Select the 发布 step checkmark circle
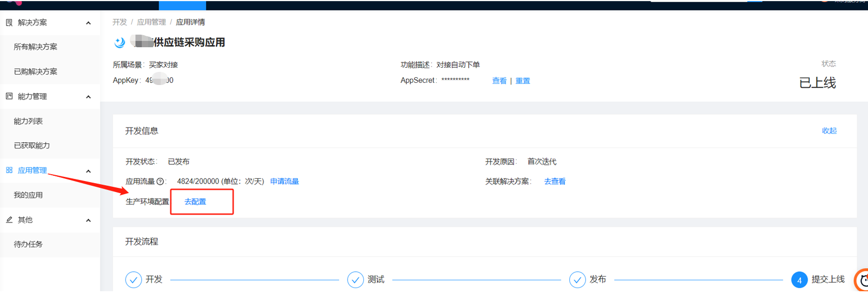The image size is (868, 297). point(577,280)
